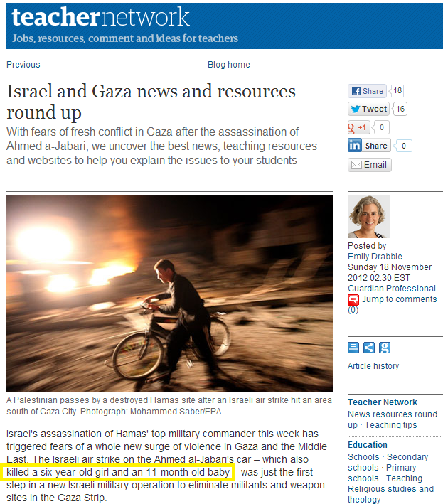Click the Google +1 button
This screenshot has width=443, height=504.
point(359,127)
